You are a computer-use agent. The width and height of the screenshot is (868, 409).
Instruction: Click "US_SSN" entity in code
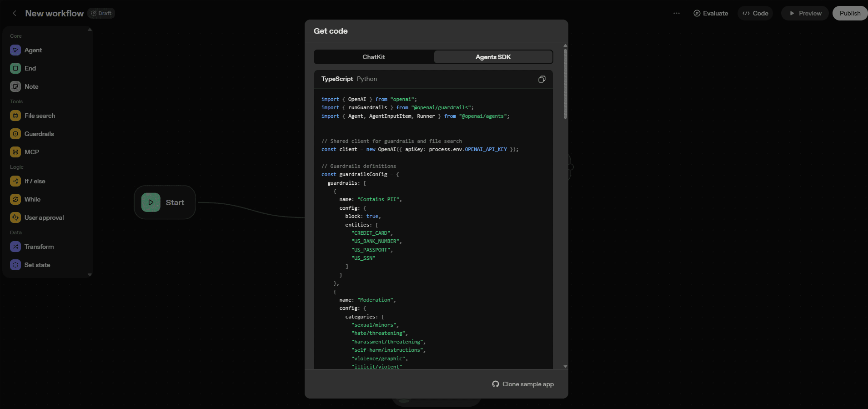pos(363,258)
